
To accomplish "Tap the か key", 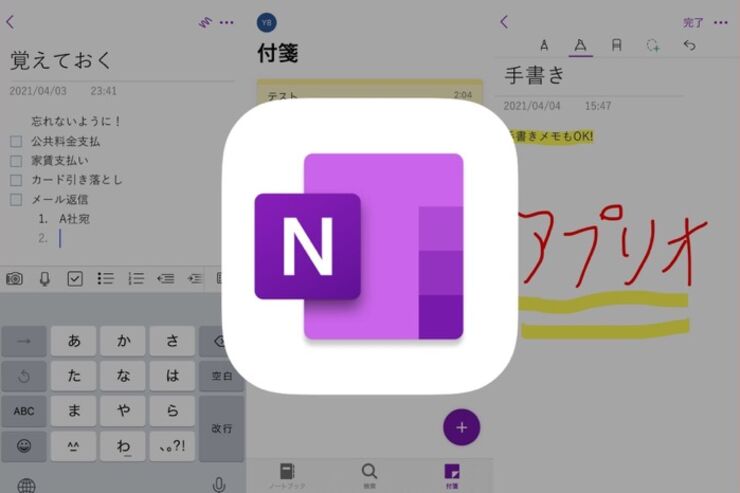I will click(x=123, y=341).
